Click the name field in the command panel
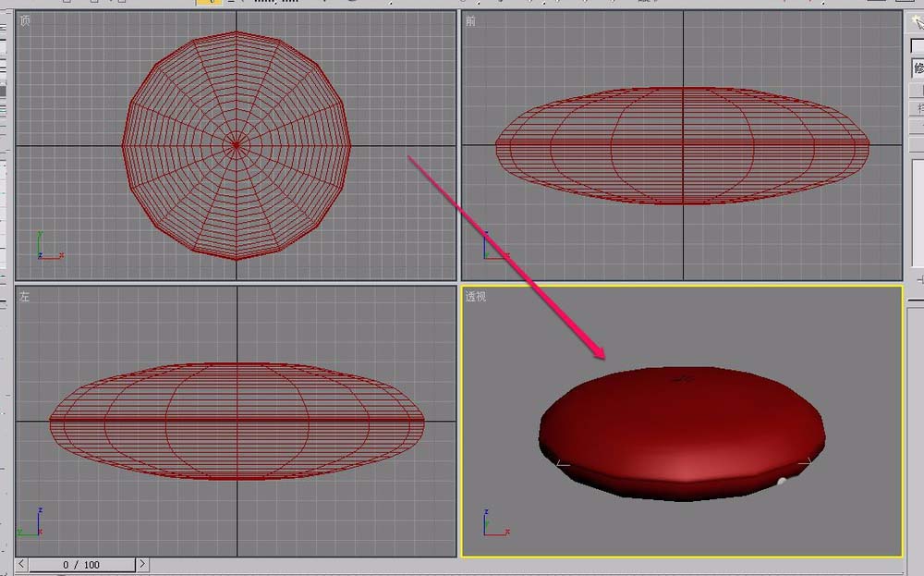 [917, 44]
